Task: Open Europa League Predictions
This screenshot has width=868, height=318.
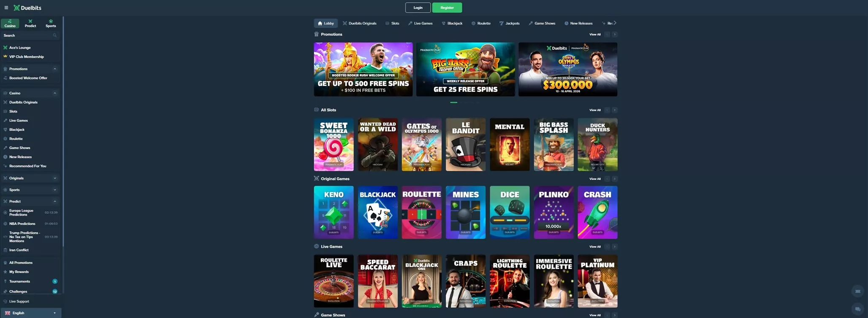Action: [x=30, y=213]
